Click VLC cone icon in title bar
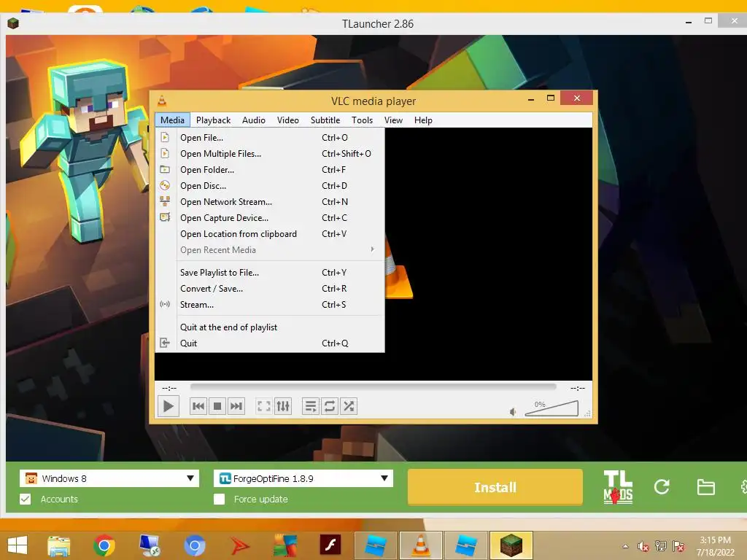The width and height of the screenshot is (747, 560). point(162,101)
